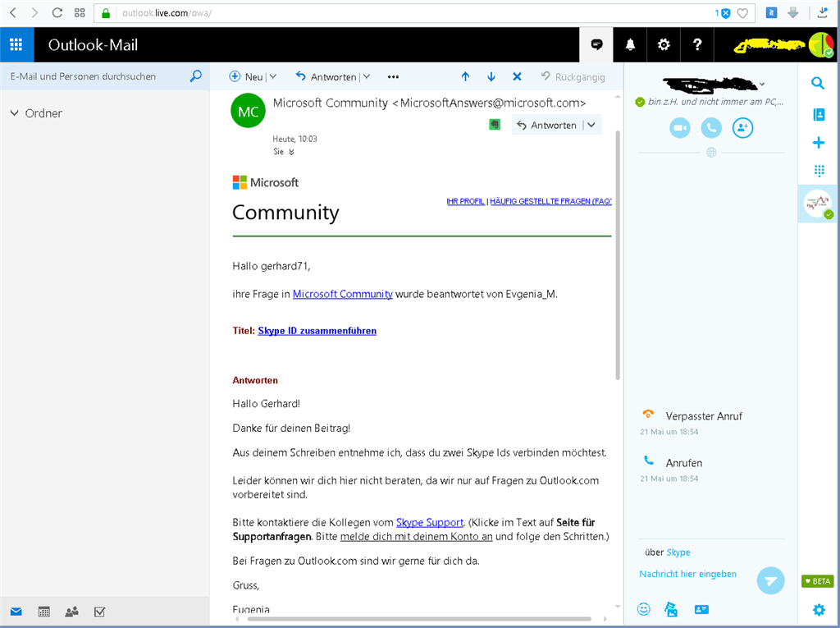This screenshot has width=840, height=628.
Task: Open browser speed dial grid icon
Action: [x=80, y=12]
